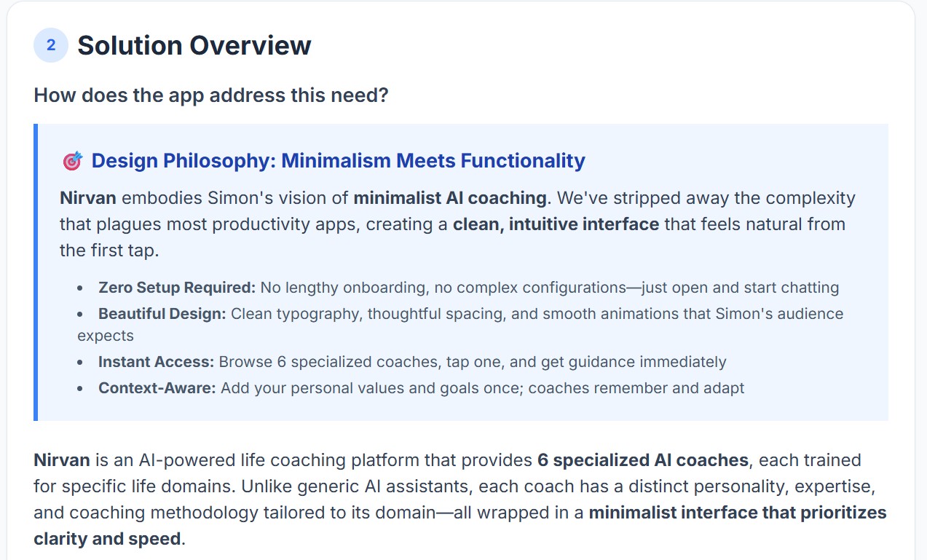
Task: Click 'Nirvan' at start of callout paragraph
Action: pos(88,197)
